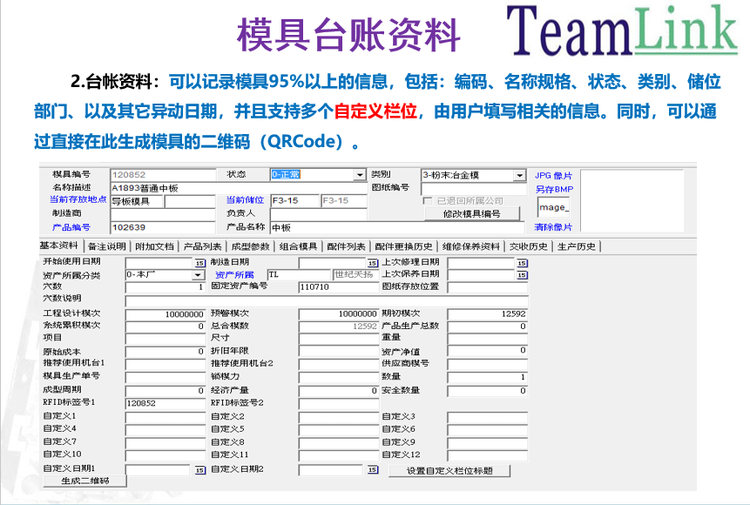Click the 当前储位 link label

pyautogui.click(x=245, y=200)
